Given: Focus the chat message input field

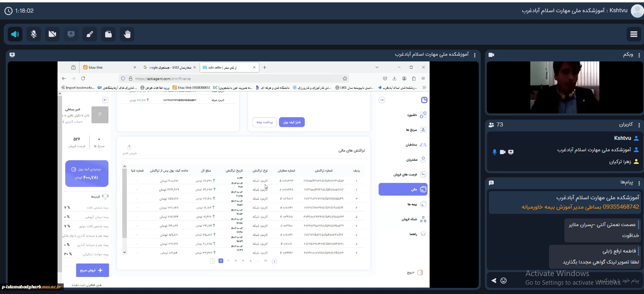Looking at the screenshot, I should 575,281.
